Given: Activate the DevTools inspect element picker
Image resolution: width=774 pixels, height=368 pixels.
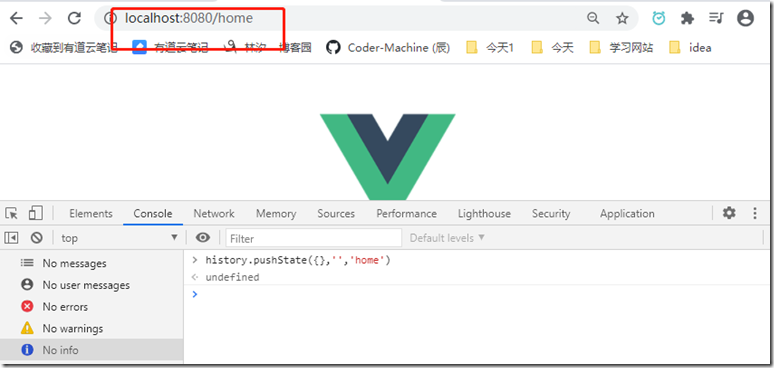Looking at the screenshot, I should coord(12,214).
